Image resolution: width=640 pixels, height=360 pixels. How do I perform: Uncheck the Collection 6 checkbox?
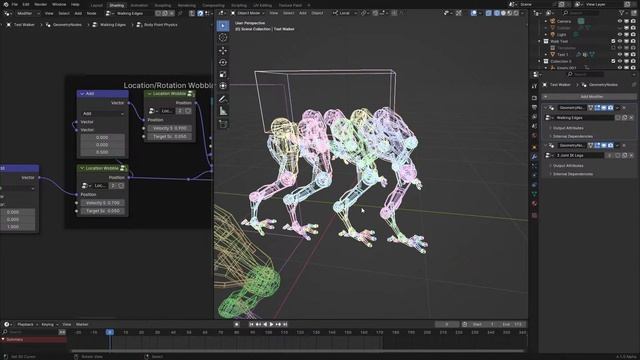click(613, 61)
